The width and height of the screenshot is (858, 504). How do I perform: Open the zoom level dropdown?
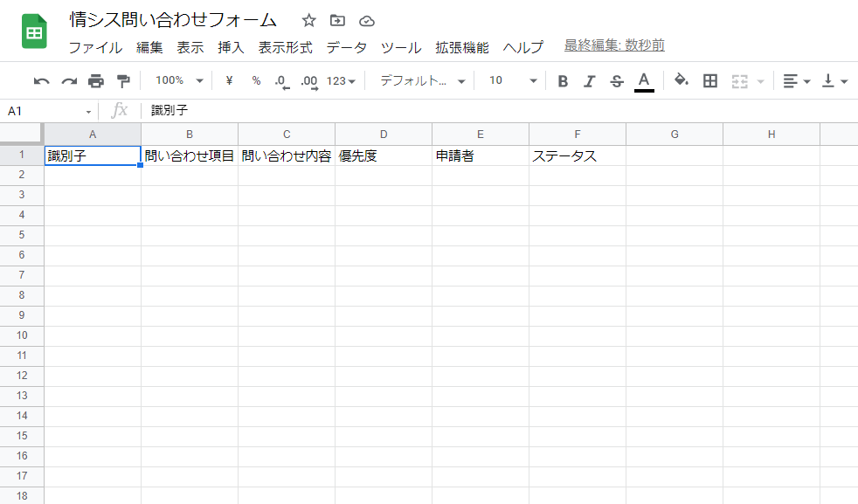coord(177,79)
